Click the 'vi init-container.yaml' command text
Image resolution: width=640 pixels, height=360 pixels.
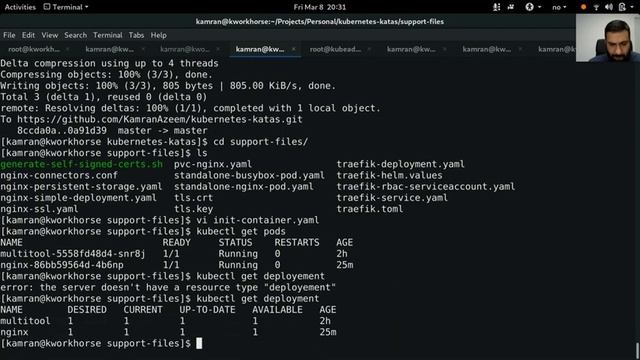pos(258,220)
